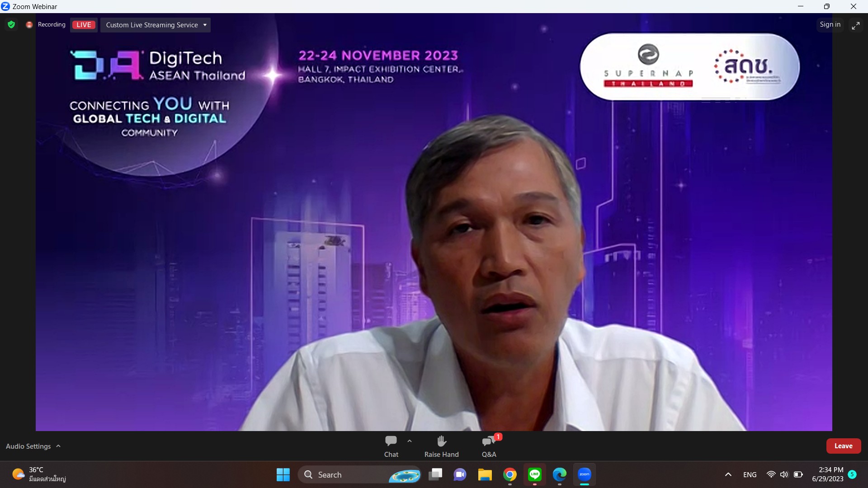Open the Chat panel
This screenshot has width=868, height=488.
(x=391, y=446)
